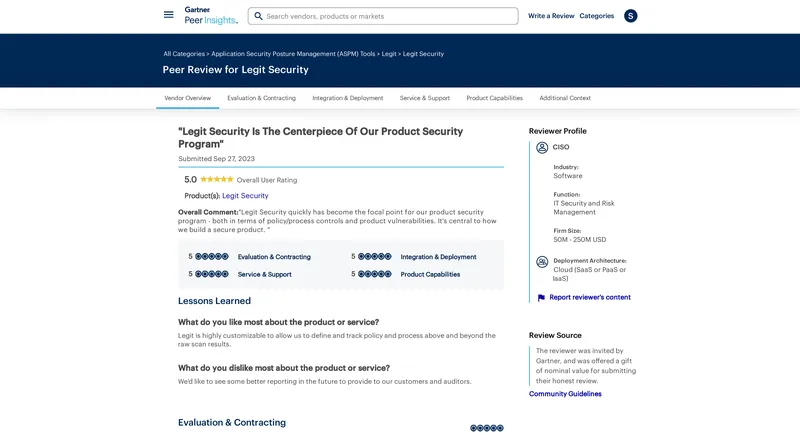Click 'What do you dislike most' question
Image resolution: width=800 pixels, height=440 pixels.
(284, 368)
